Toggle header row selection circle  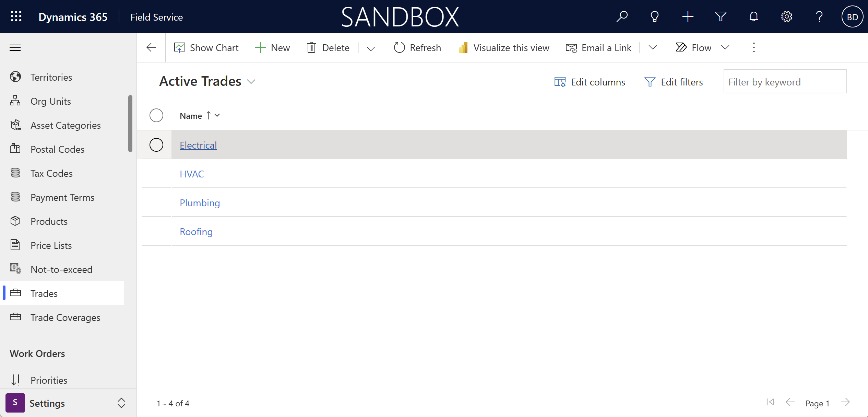pyautogui.click(x=156, y=115)
